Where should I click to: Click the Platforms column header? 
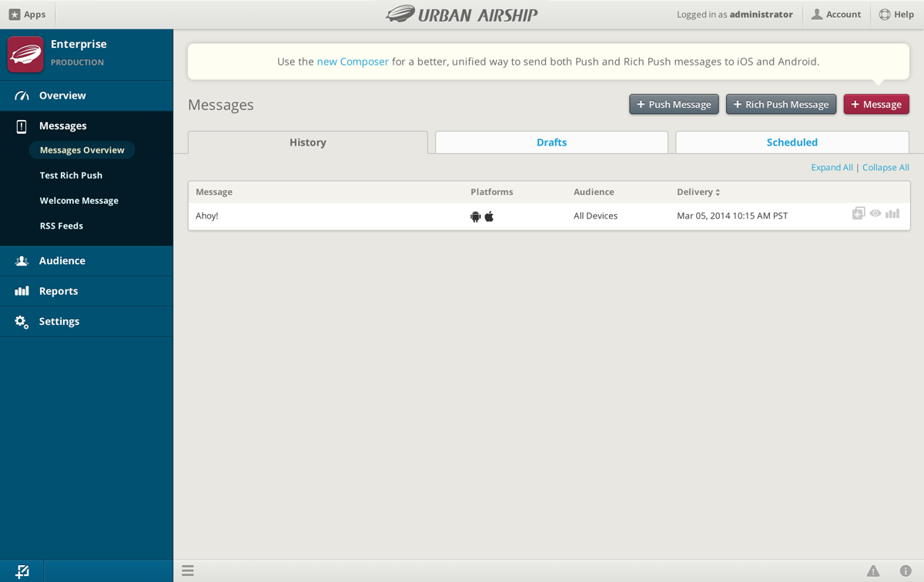[x=492, y=192]
